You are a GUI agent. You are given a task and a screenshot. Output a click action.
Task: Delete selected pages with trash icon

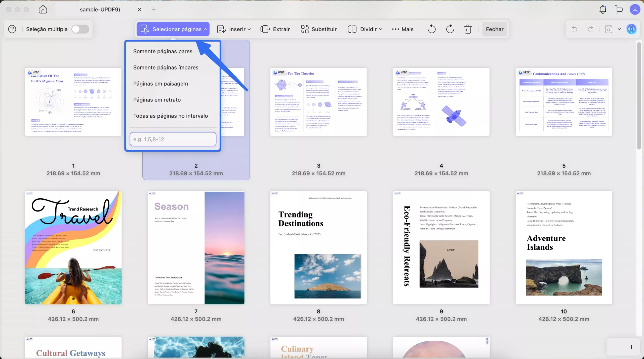tap(468, 29)
